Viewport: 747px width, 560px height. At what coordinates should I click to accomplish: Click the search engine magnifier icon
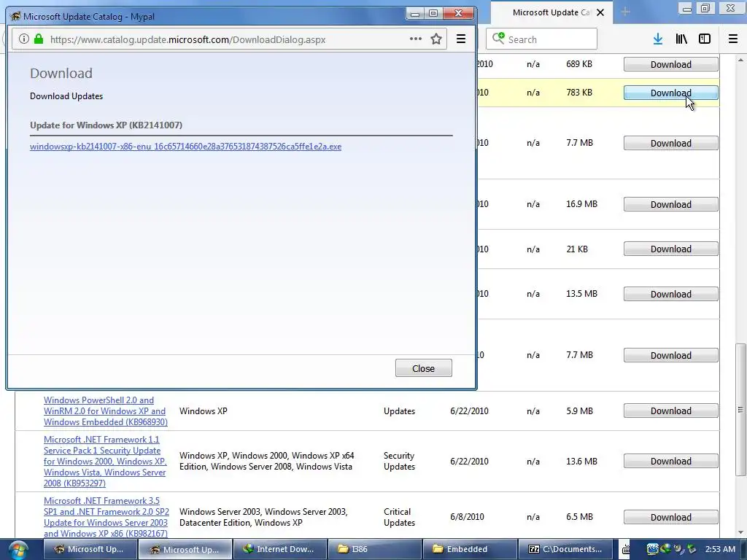[498, 38]
